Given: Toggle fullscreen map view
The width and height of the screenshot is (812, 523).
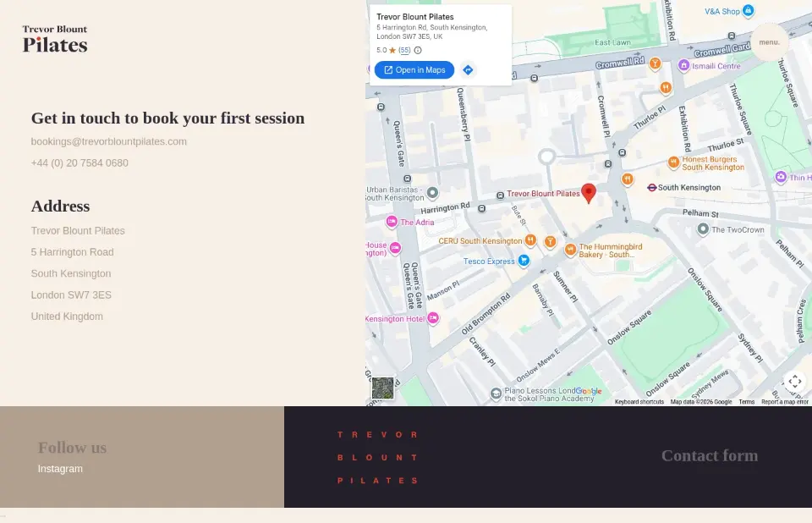Looking at the screenshot, I should pos(795,382).
